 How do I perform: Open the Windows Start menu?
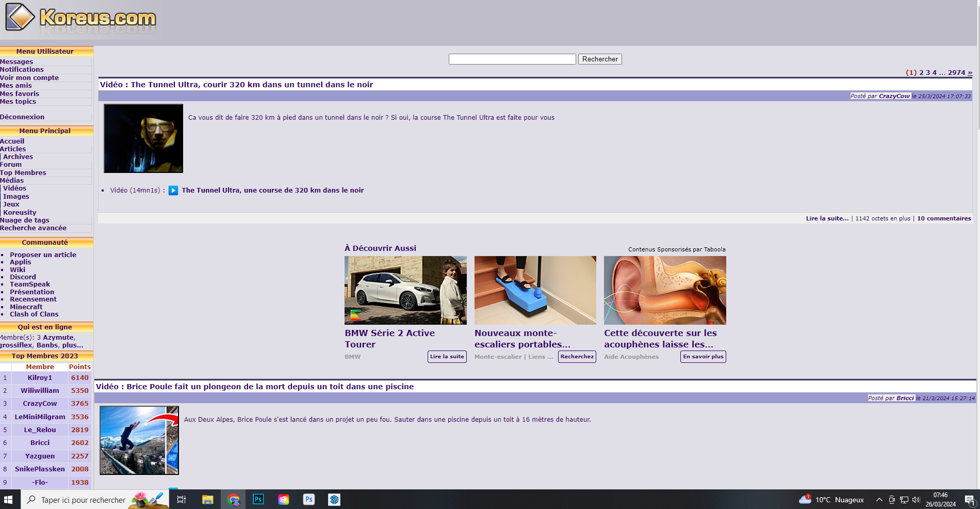pyautogui.click(x=8, y=499)
